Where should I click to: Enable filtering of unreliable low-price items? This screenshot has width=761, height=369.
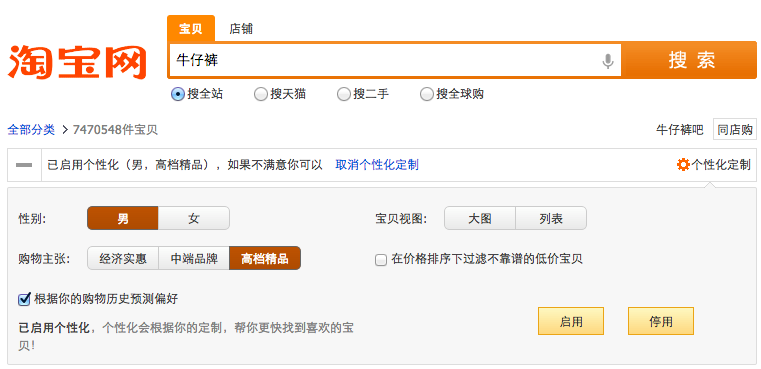381,260
